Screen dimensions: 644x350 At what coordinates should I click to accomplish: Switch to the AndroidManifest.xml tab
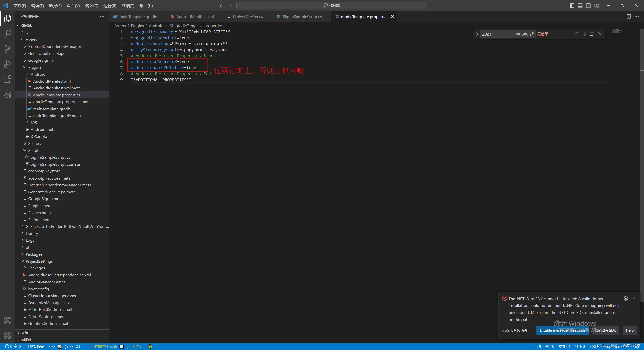pos(195,17)
